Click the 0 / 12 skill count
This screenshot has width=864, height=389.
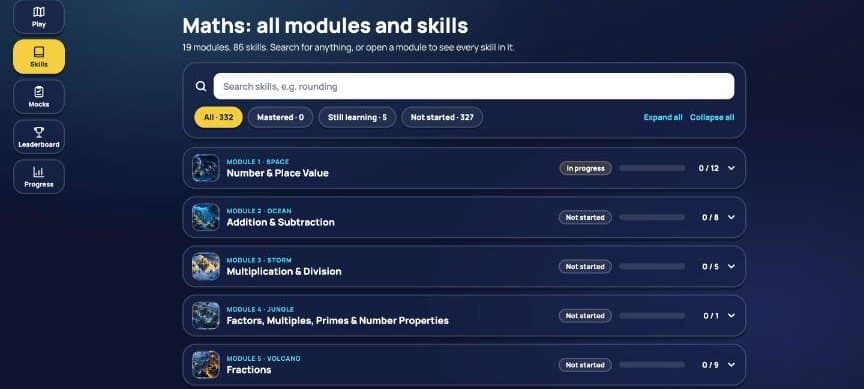[709, 168]
